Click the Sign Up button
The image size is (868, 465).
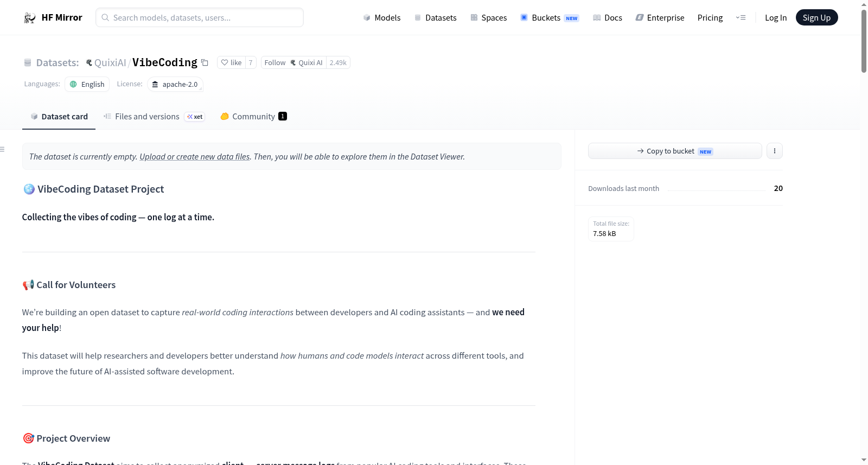[816, 17]
